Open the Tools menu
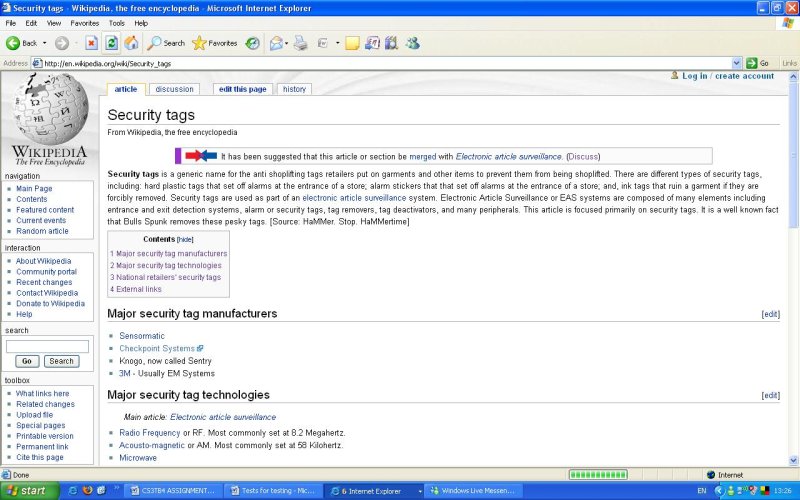This screenshot has height=500, width=800. pyautogui.click(x=117, y=22)
